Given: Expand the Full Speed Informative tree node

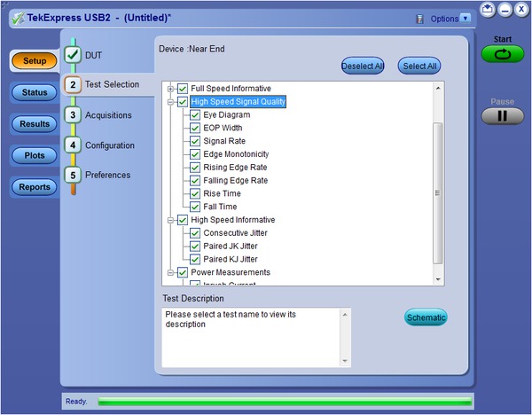Looking at the screenshot, I should pyautogui.click(x=170, y=89).
